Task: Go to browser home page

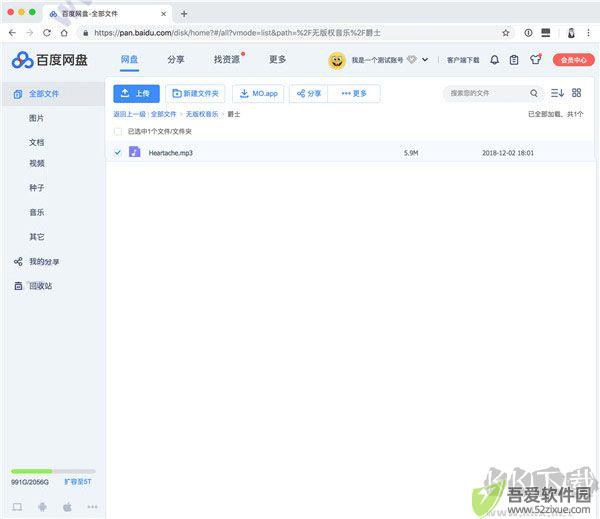Action: tap(64, 33)
